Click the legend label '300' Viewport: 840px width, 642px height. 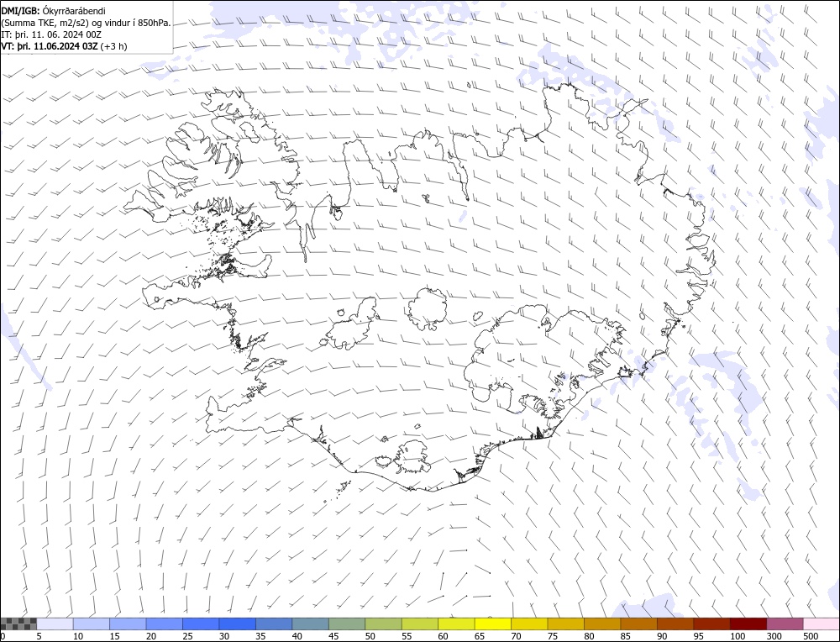click(x=774, y=636)
